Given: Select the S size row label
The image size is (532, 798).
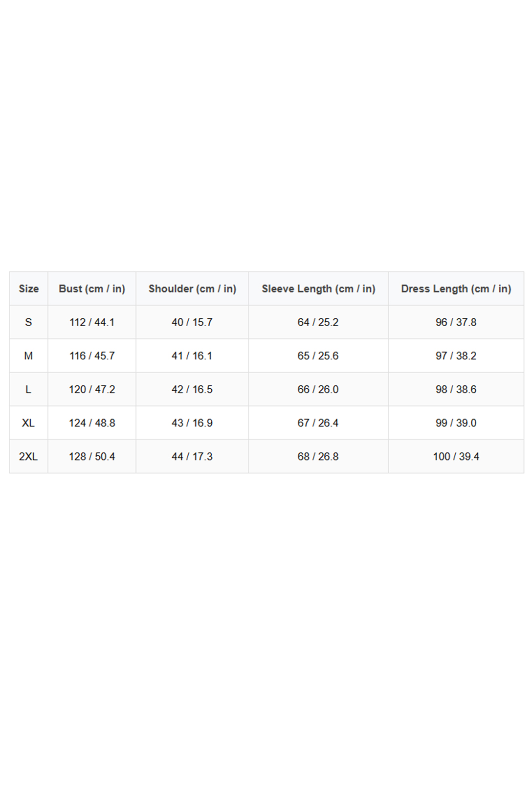Looking at the screenshot, I should click(28, 322).
